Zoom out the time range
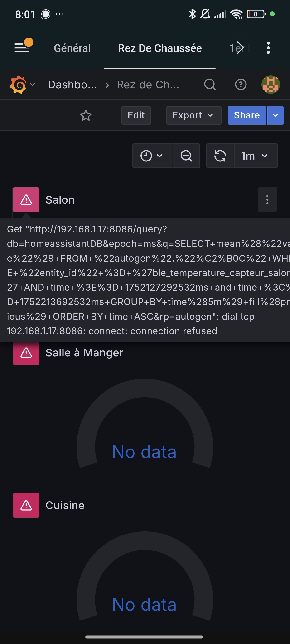Image resolution: width=290 pixels, height=644 pixels. tap(186, 156)
